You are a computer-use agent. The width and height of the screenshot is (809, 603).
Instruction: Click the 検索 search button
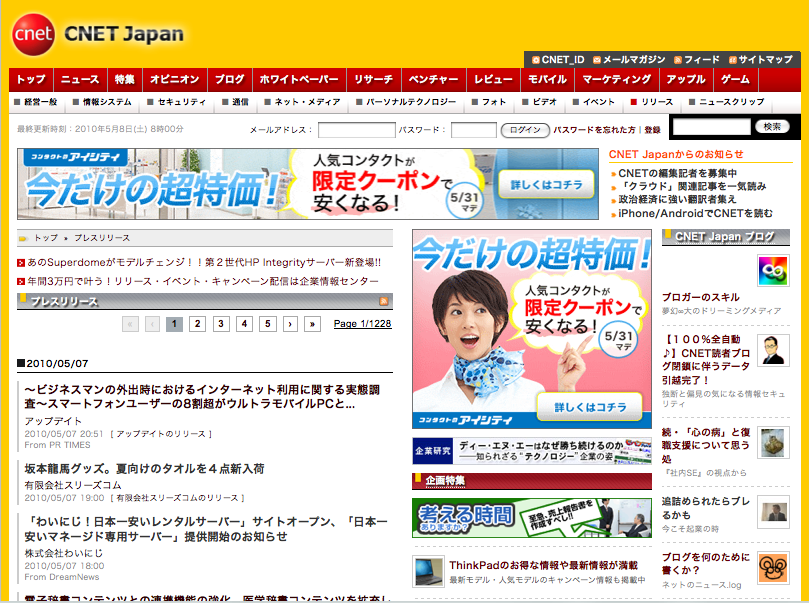click(x=772, y=127)
